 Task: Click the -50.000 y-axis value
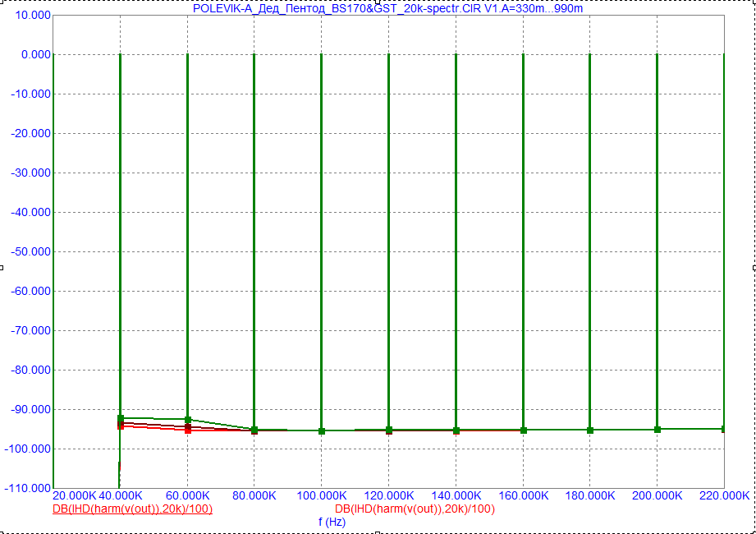(x=31, y=252)
